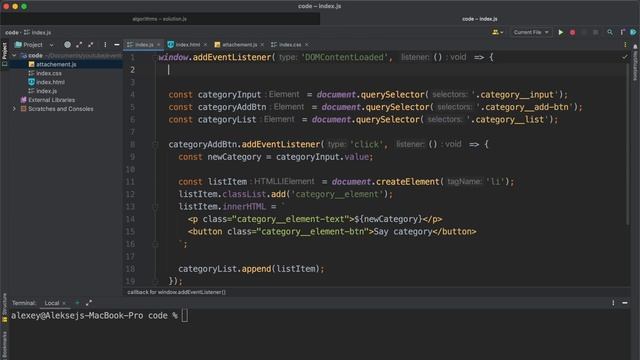Close the Local terminal tab
Image resolution: width=640 pixels, height=360 pixels.
[64, 303]
